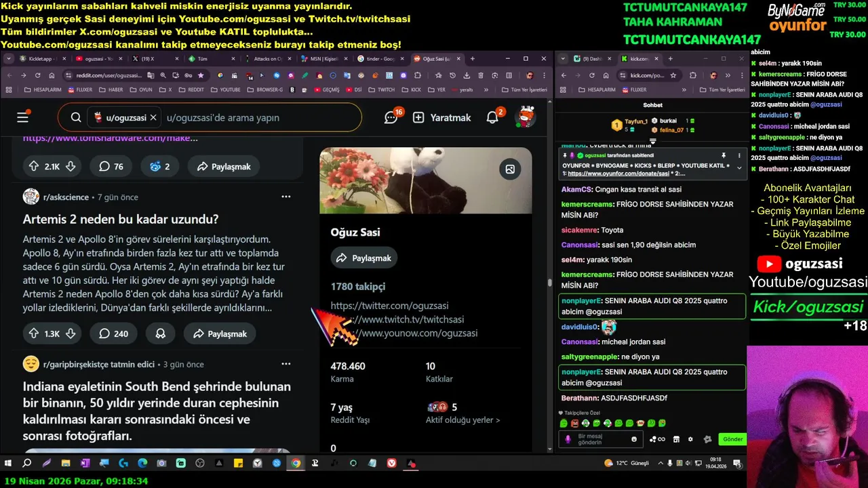
Task: Open the twitter.com/oguzsasi link
Action: coord(389,306)
